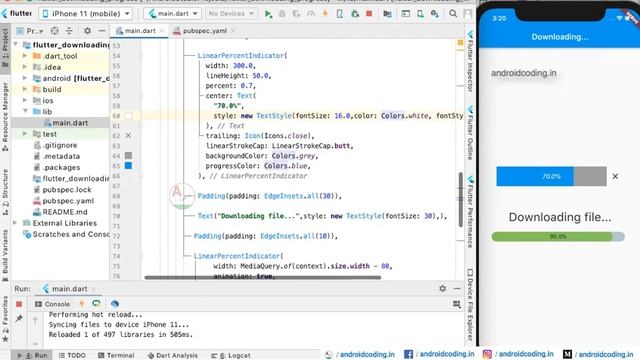
Task: Click the editor vertical scrollbar thumb
Action: (x=461, y=199)
